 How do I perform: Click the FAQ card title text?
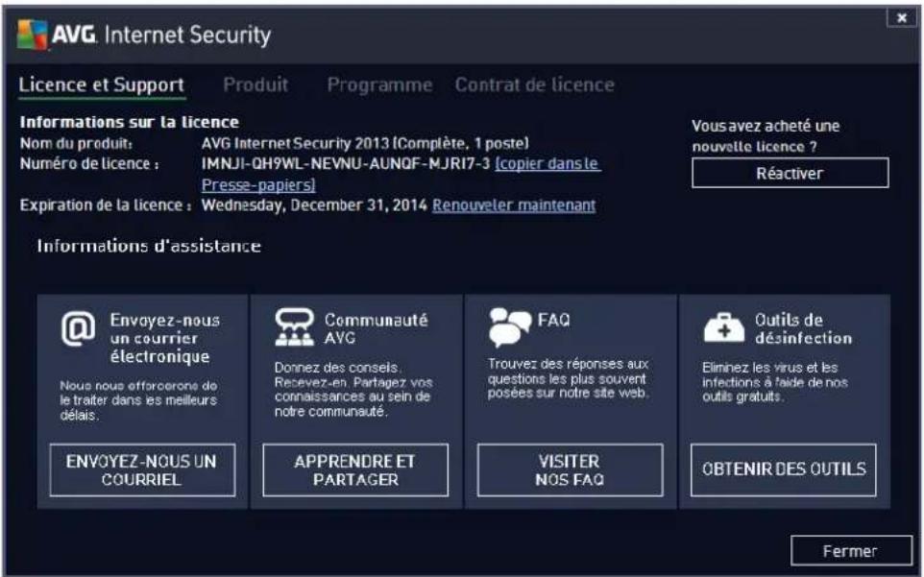point(554,320)
